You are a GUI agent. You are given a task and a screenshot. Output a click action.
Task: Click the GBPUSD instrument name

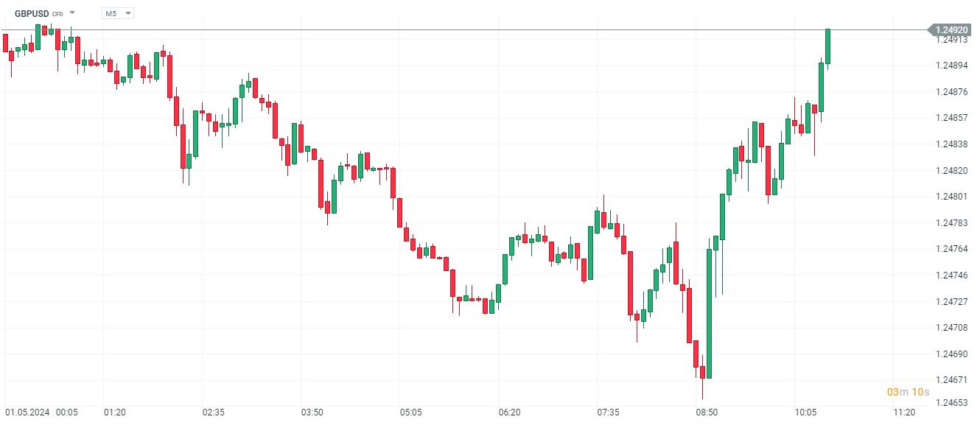pyautogui.click(x=32, y=14)
